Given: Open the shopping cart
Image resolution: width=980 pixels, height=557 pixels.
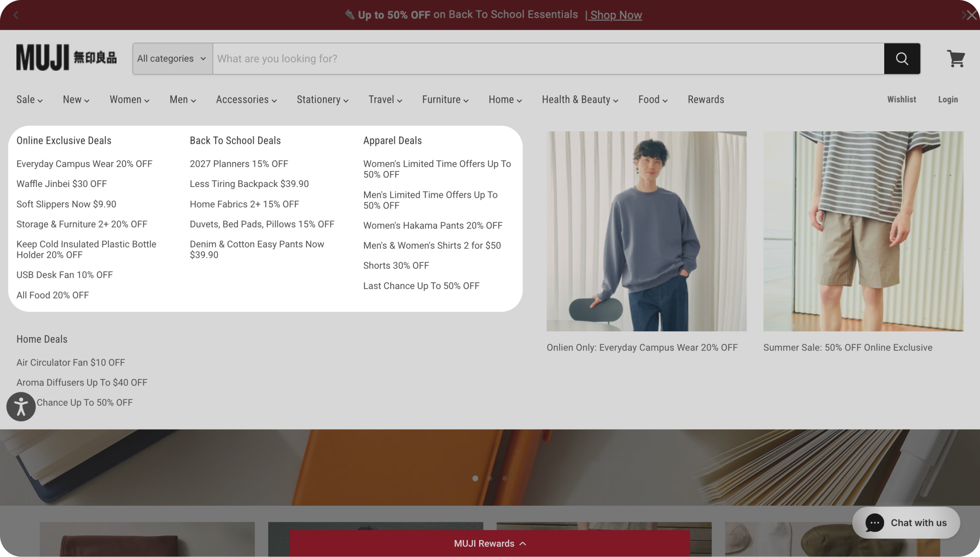Looking at the screenshot, I should pyautogui.click(x=956, y=58).
